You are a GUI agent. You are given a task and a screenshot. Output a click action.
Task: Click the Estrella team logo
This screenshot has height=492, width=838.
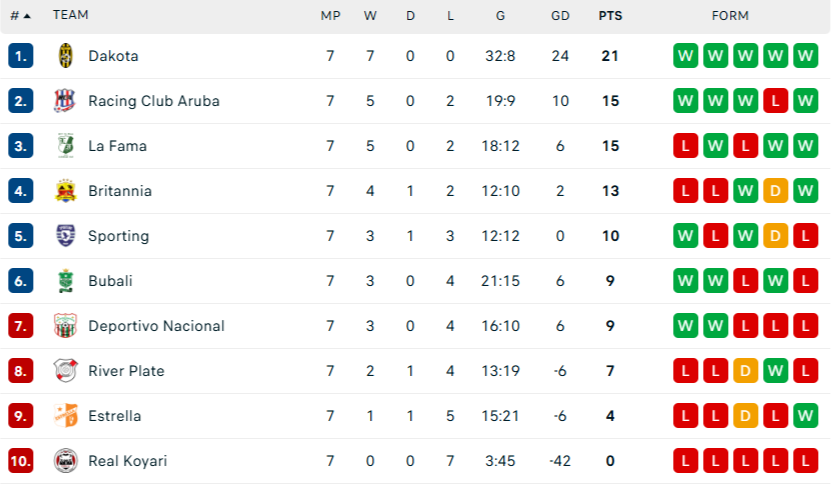coord(65,416)
